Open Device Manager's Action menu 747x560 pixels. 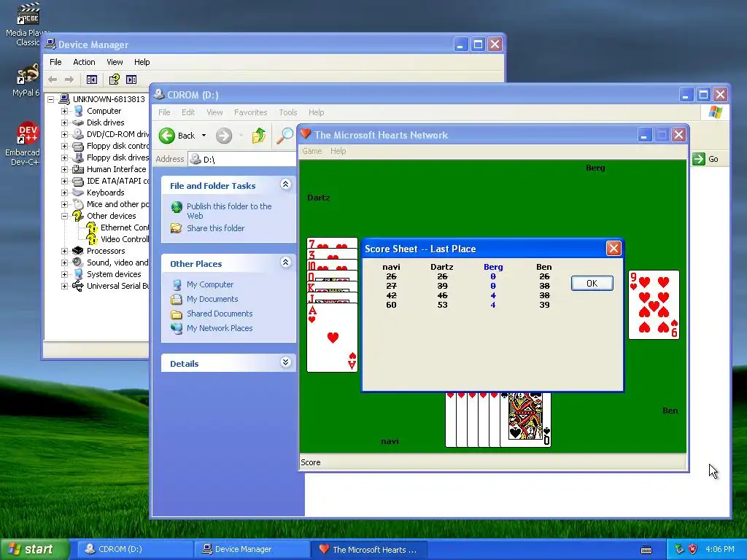click(84, 62)
